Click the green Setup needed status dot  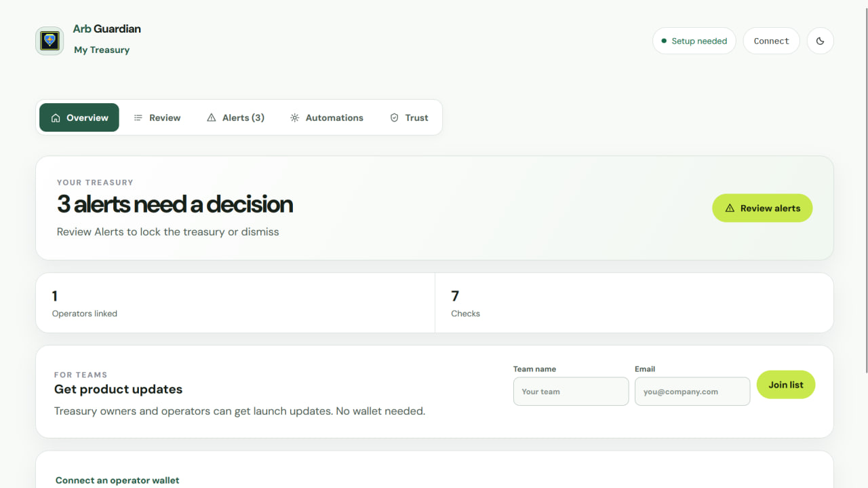point(664,41)
